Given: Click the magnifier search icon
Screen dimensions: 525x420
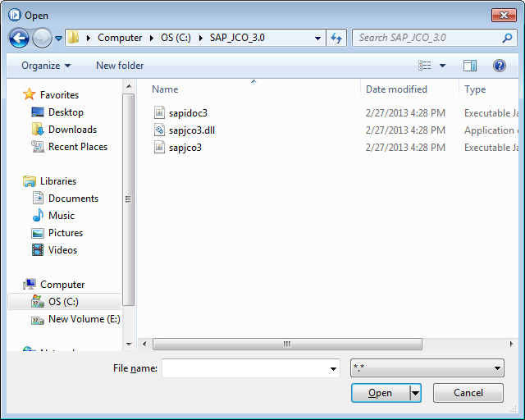Looking at the screenshot, I should pos(507,38).
